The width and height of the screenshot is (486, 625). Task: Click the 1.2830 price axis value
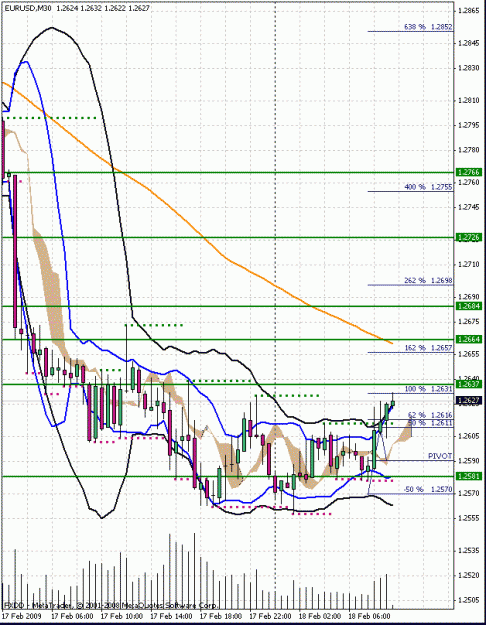(x=469, y=68)
